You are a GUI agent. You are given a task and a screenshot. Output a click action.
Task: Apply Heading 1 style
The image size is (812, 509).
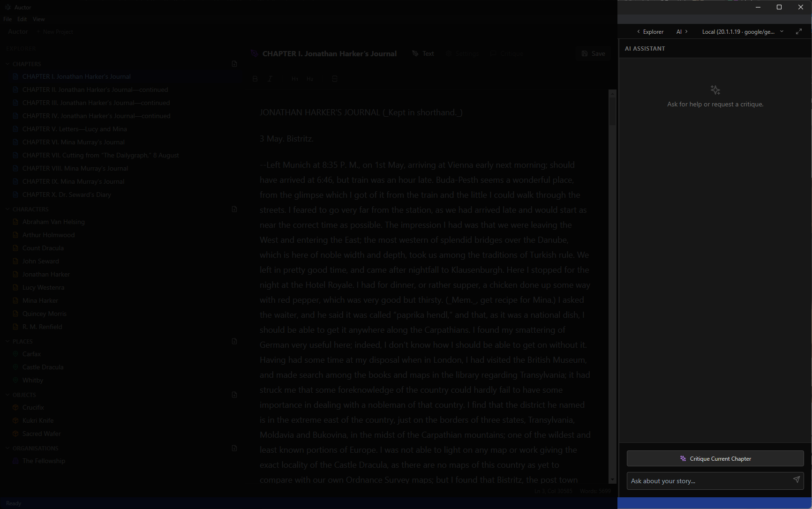[294, 79]
